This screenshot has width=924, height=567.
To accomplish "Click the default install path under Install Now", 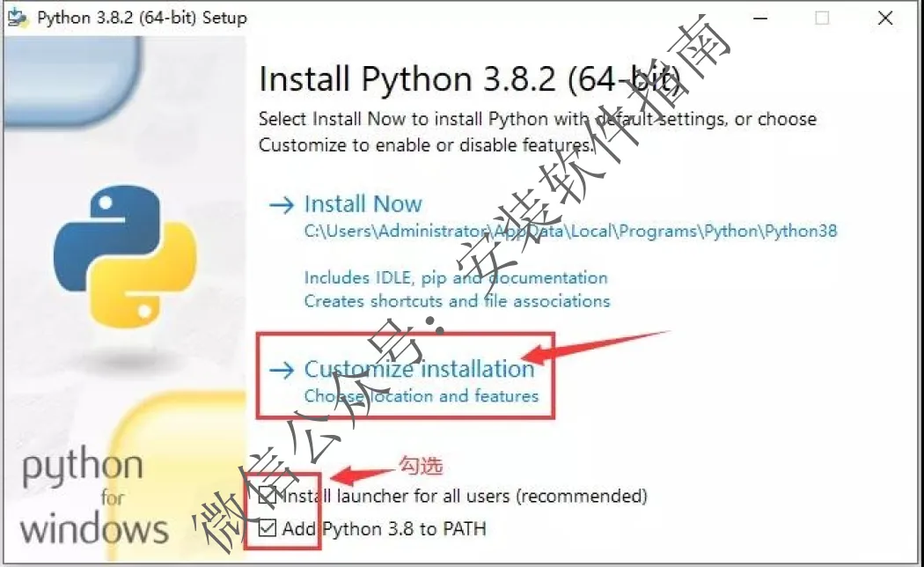I will coord(570,231).
